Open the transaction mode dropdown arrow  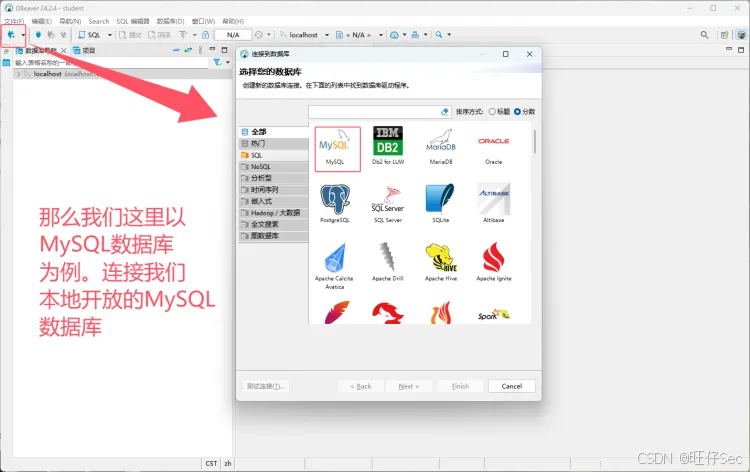194,35
